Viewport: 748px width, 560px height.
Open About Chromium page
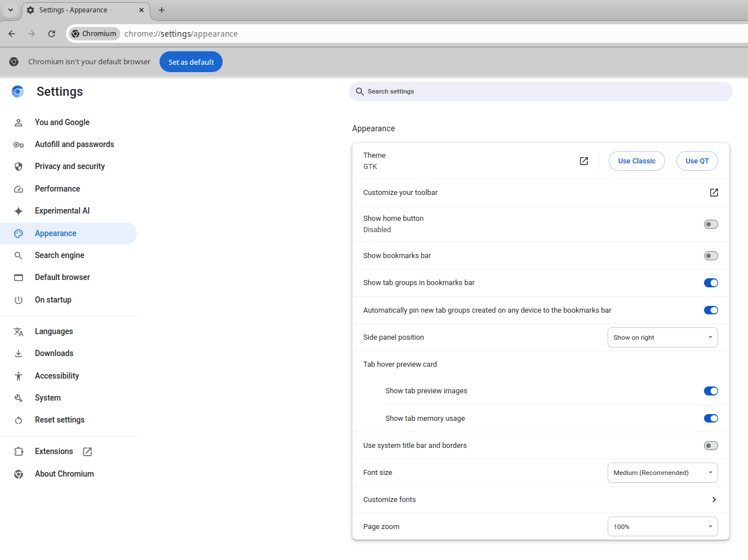point(68,474)
